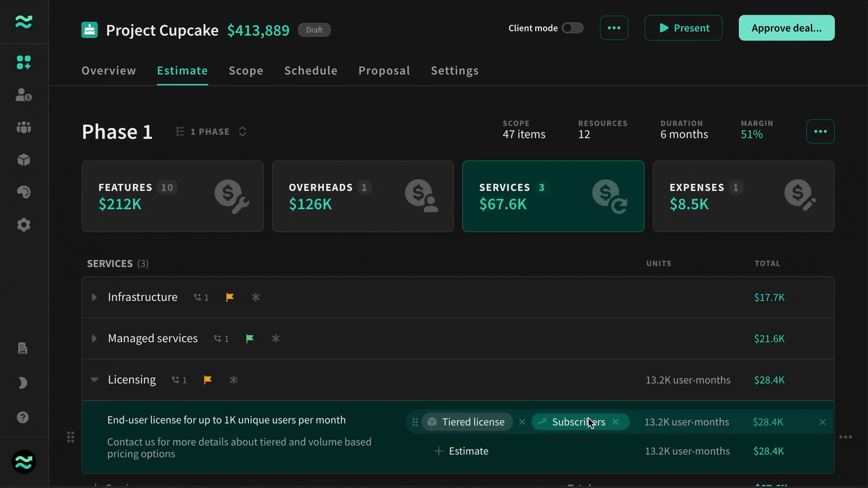Toggle Client mode switch on/off
The height and width of the screenshot is (488, 868).
(573, 28)
